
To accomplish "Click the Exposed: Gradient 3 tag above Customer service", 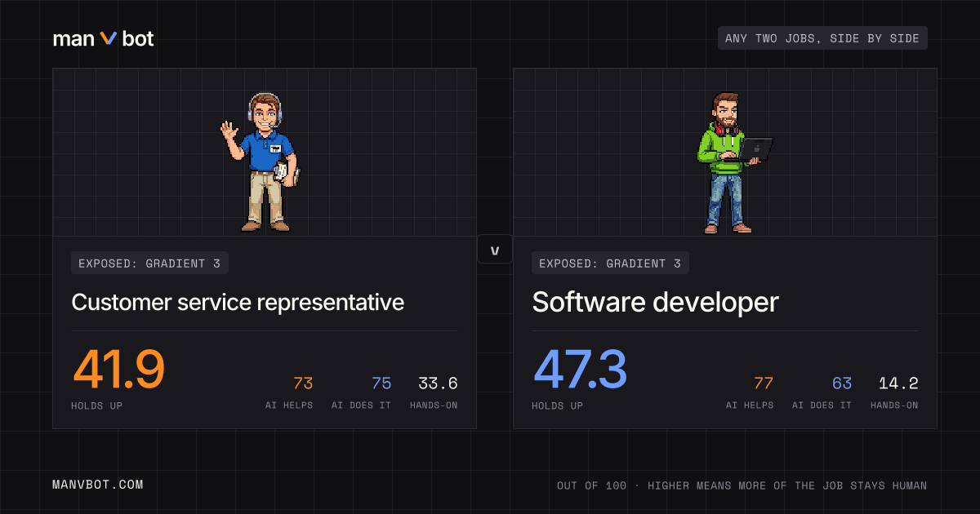I will [x=149, y=263].
